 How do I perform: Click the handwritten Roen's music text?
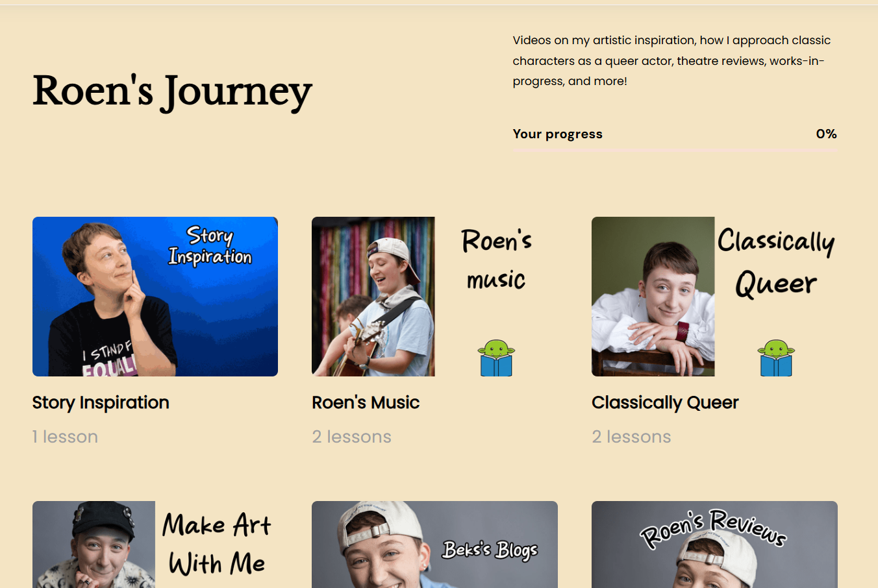coord(497,260)
